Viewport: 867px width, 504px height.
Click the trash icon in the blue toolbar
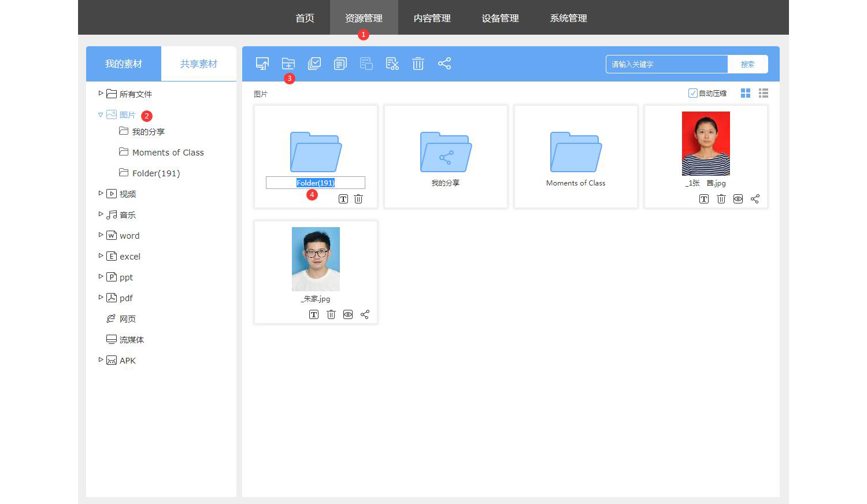pos(418,64)
